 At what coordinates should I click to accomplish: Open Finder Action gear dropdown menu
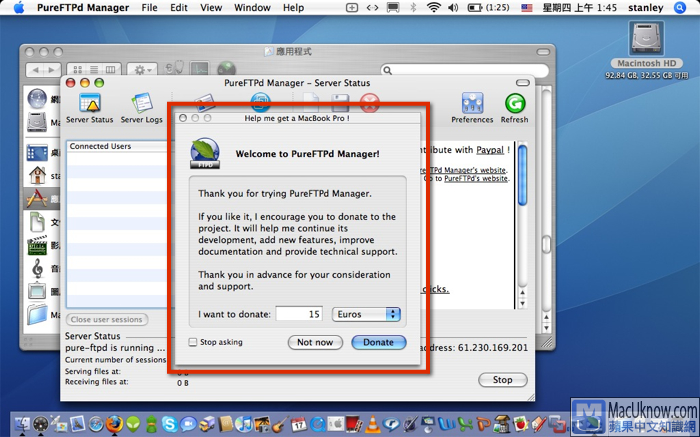click(x=142, y=70)
